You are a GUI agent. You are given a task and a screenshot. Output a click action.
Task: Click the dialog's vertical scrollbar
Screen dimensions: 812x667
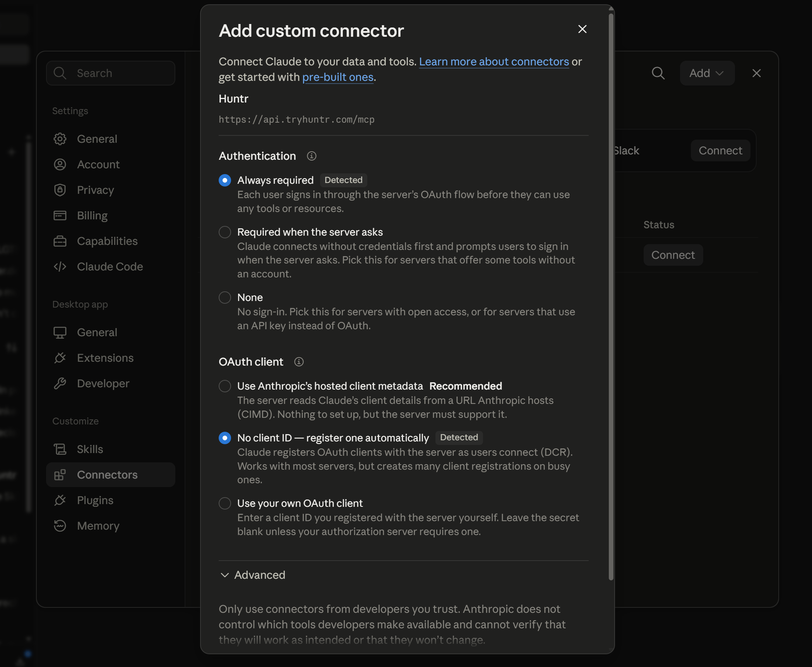pos(611,297)
